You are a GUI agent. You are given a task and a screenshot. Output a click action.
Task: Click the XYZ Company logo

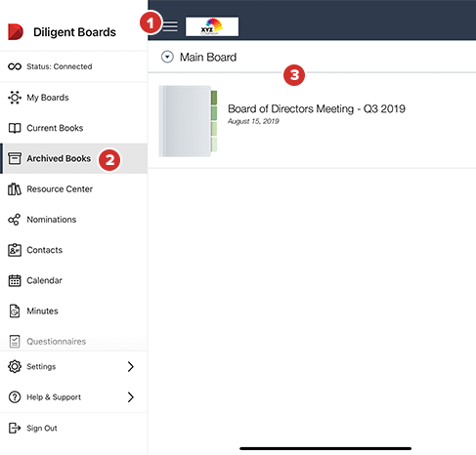212,26
